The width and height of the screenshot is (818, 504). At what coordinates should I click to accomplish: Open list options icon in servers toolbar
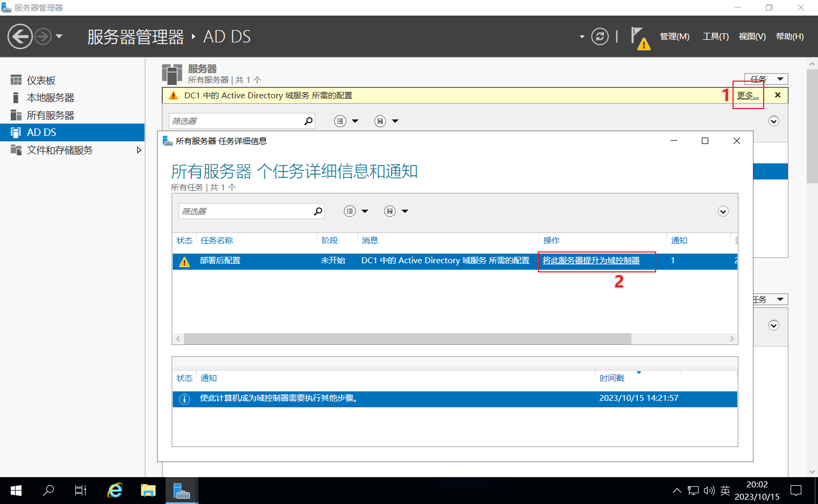(x=340, y=121)
